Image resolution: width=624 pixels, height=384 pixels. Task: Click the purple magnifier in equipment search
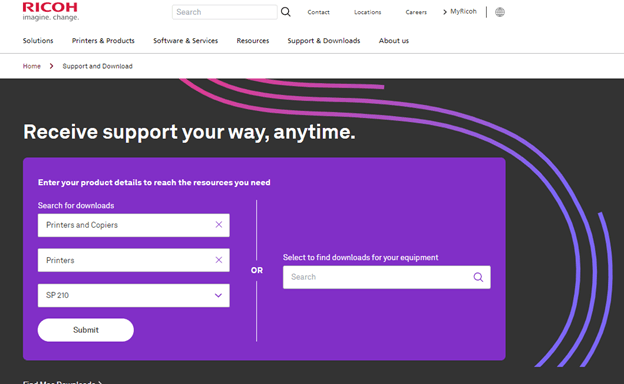pyautogui.click(x=478, y=277)
